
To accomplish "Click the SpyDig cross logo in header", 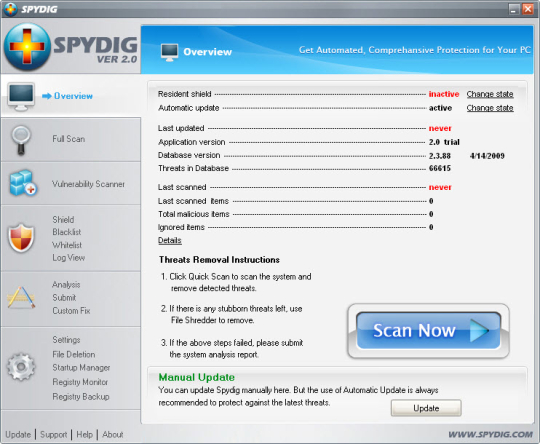I will click(27, 47).
